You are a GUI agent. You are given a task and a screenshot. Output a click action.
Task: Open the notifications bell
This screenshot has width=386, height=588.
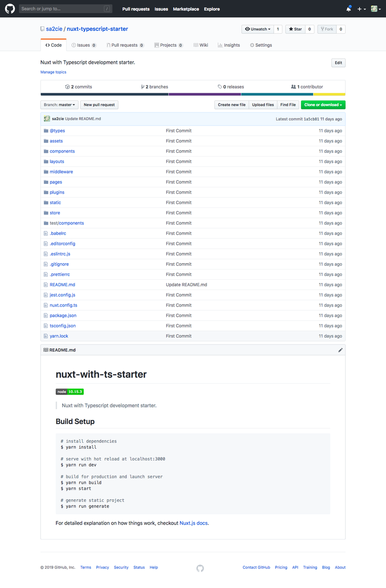click(348, 9)
